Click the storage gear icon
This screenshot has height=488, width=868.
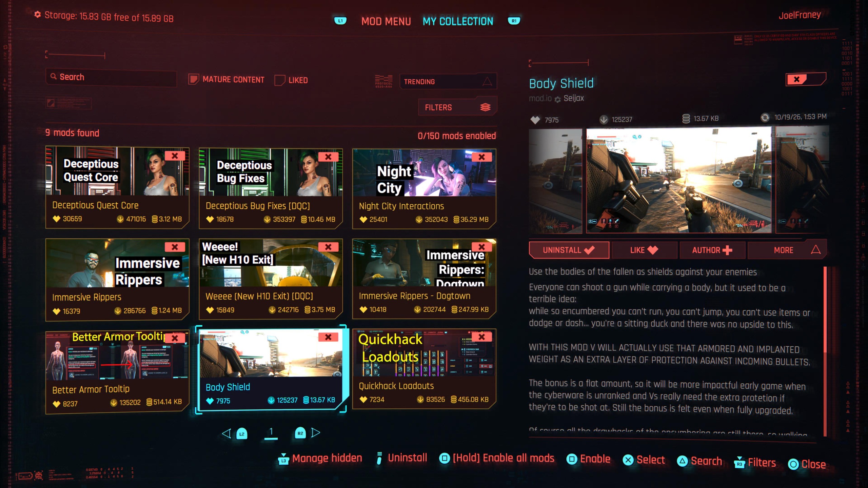[37, 15]
